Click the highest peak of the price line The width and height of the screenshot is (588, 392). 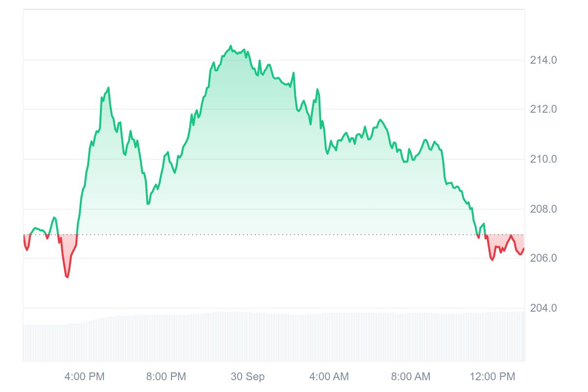pyautogui.click(x=231, y=46)
